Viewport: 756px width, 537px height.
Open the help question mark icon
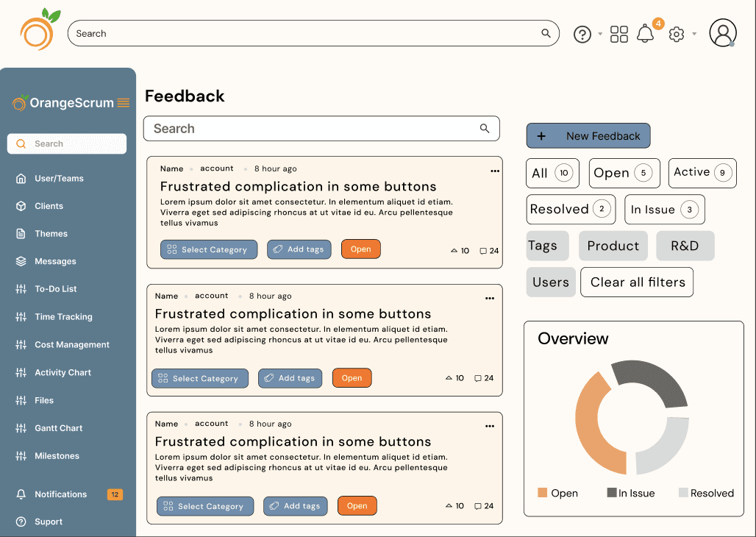coord(582,35)
